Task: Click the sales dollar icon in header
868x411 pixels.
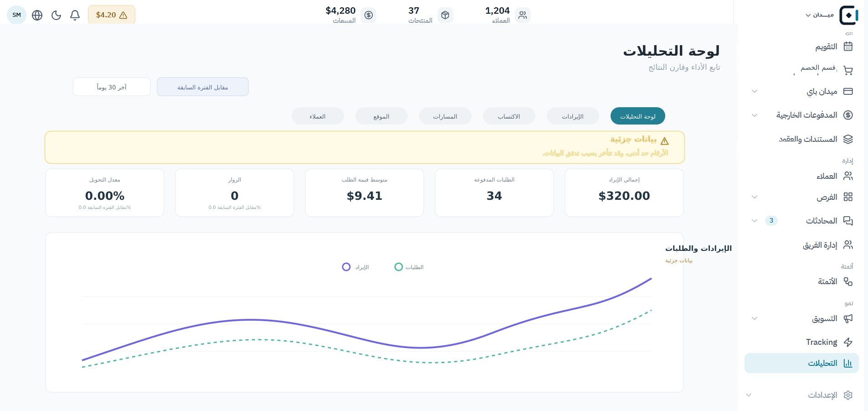Action: tap(369, 15)
